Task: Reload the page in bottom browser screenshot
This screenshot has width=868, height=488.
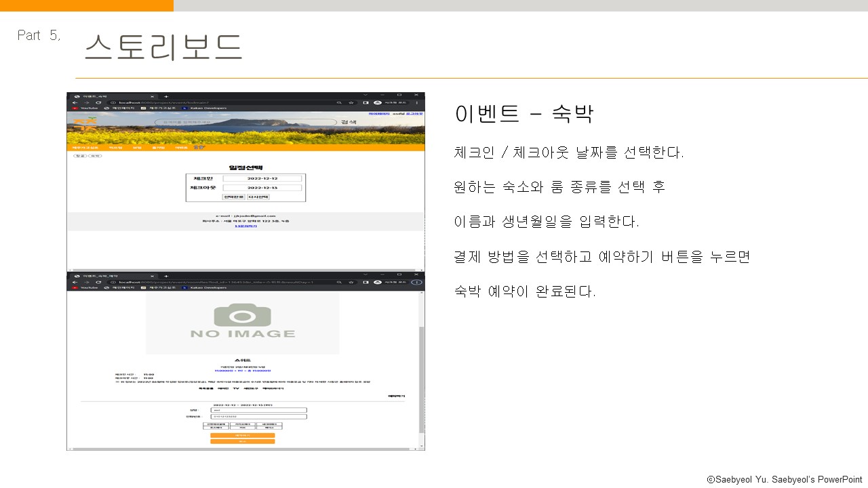Action: click(98, 282)
